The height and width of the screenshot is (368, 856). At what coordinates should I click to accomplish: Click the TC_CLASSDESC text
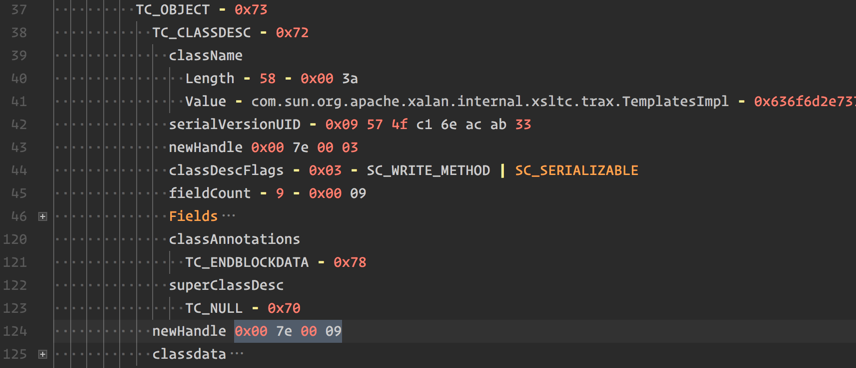[202, 33]
